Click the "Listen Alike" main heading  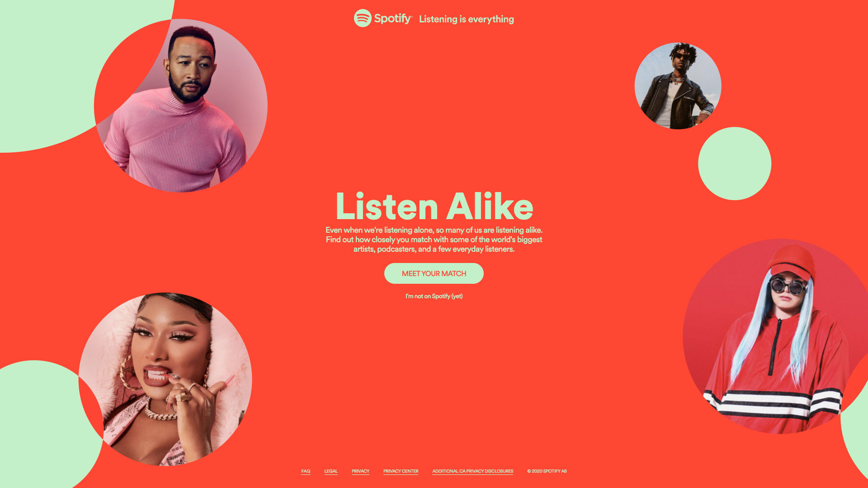coord(434,206)
